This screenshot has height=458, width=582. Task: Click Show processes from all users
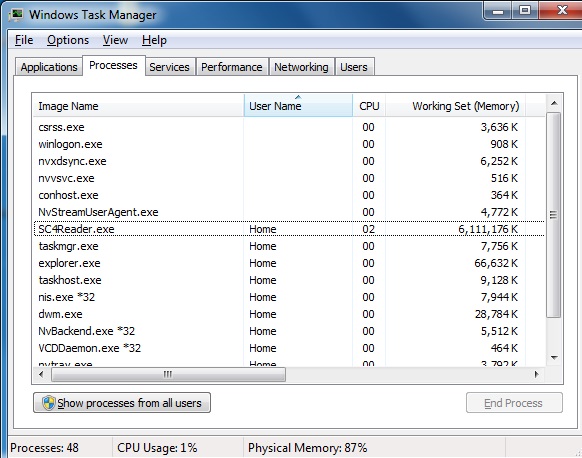122,403
